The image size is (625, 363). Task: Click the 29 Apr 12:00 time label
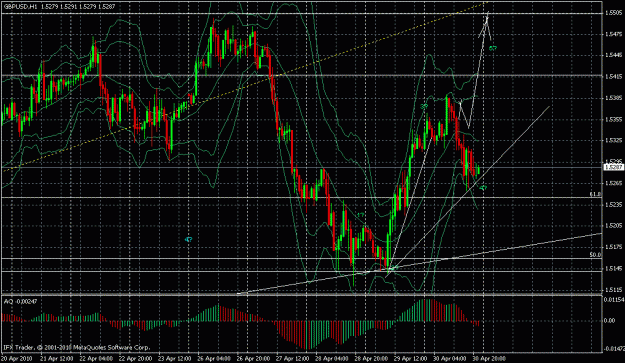(410, 358)
